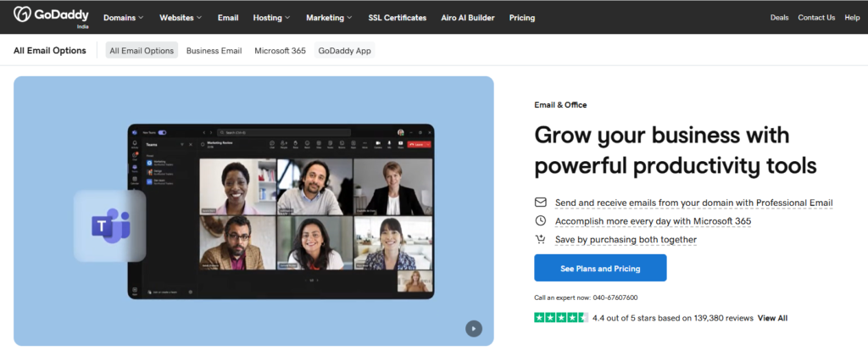The image size is (868, 356).
Task: Switch to GoDaddy App tab
Action: 344,50
